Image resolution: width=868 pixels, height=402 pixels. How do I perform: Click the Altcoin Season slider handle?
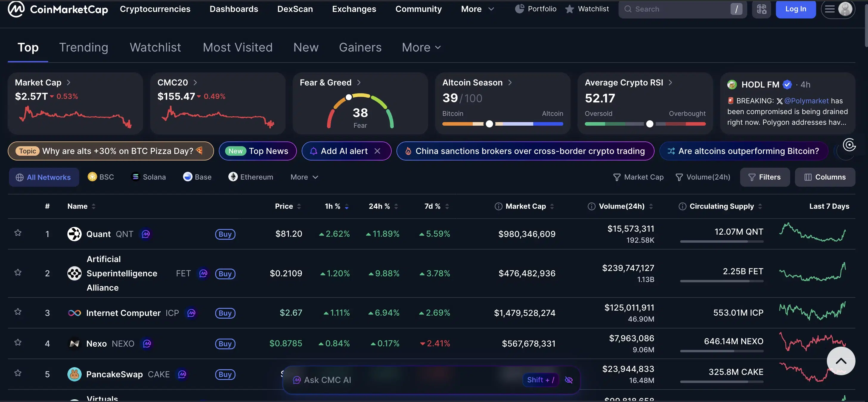(489, 124)
